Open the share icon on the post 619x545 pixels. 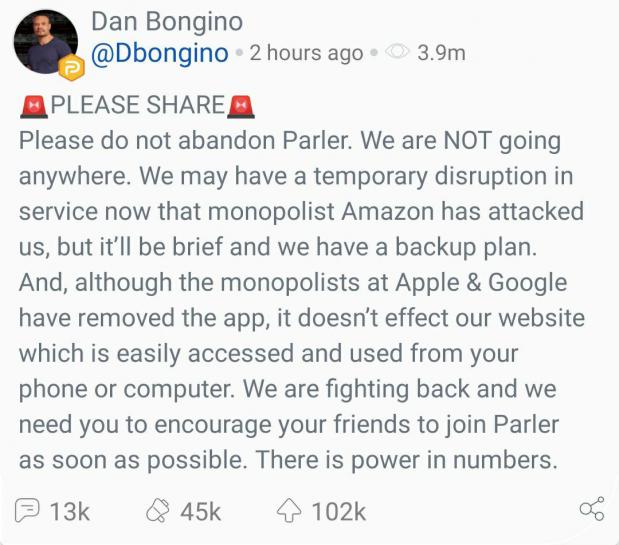tap(591, 510)
